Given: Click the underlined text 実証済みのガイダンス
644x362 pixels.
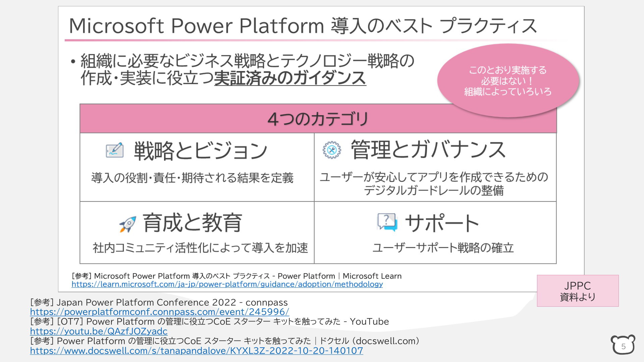Looking at the screenshot, I should tap(290, 78).
